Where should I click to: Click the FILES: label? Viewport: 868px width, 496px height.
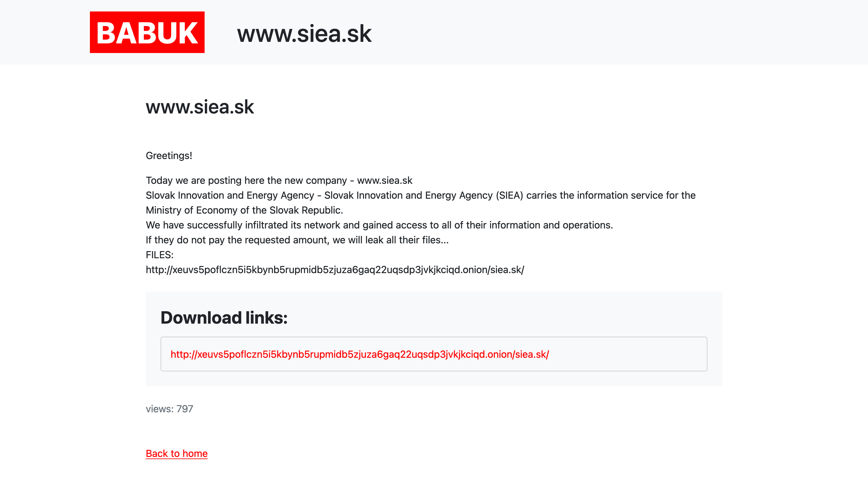(159, 255)
